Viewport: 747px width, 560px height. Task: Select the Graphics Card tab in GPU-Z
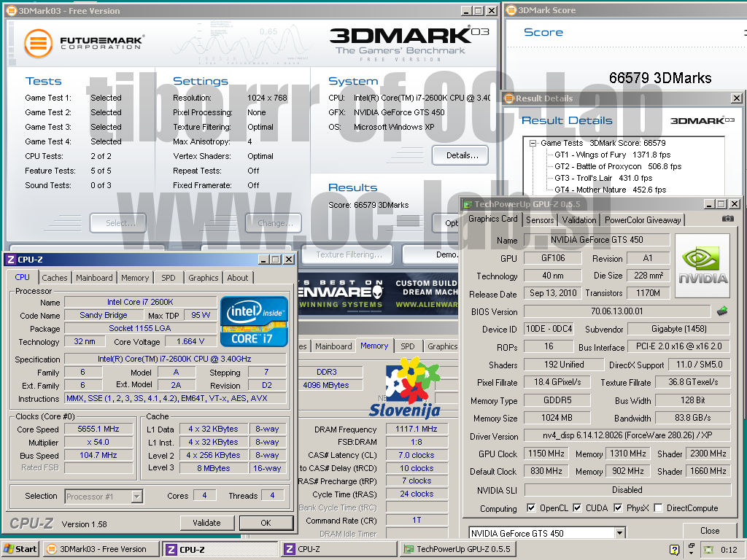coord(492,219)
